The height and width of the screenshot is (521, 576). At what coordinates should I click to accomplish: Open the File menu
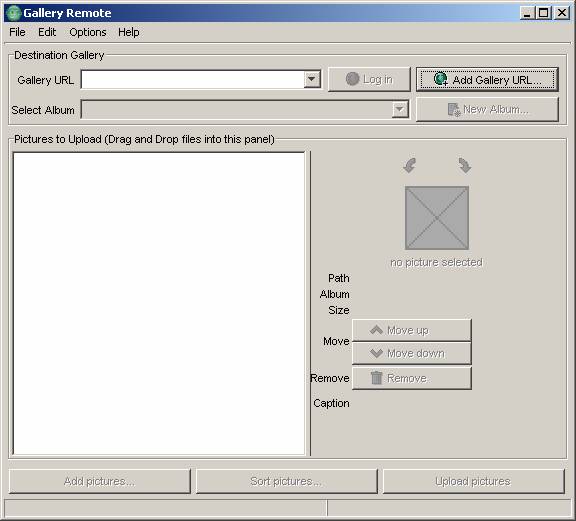(x=17, y=32)
